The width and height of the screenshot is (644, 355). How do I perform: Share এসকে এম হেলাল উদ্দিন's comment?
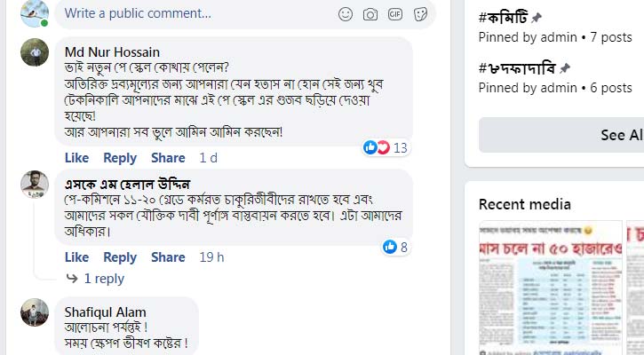pyautogui.click(x=168, y=257)
